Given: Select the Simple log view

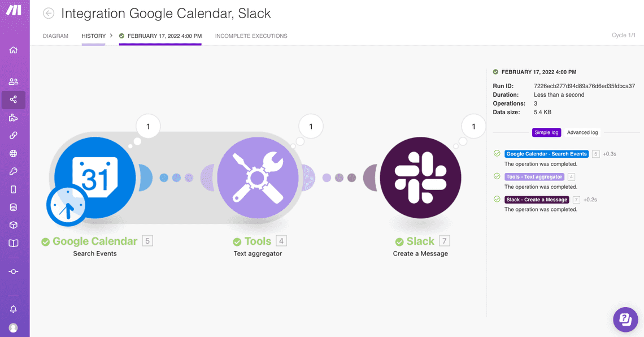Looking at the screenshot, I should coord(546,132).
